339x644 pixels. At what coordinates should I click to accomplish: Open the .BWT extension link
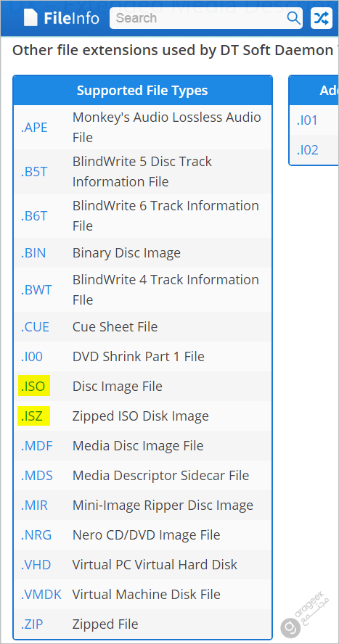tap(36, 290)
